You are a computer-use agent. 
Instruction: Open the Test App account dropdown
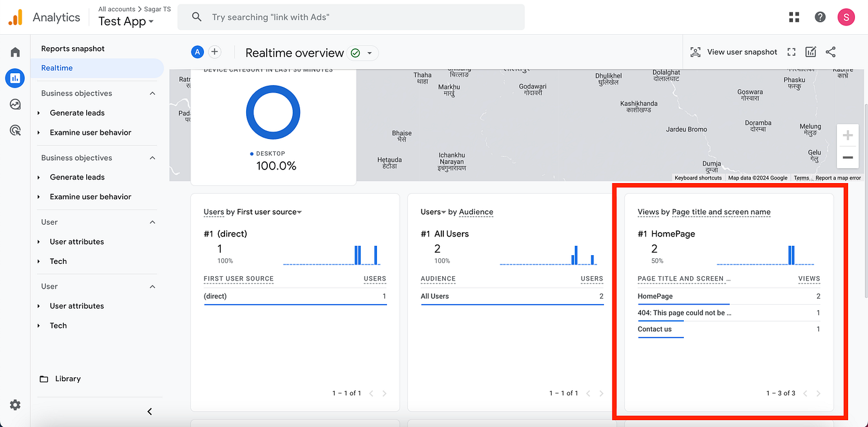(x=126, y=21)
